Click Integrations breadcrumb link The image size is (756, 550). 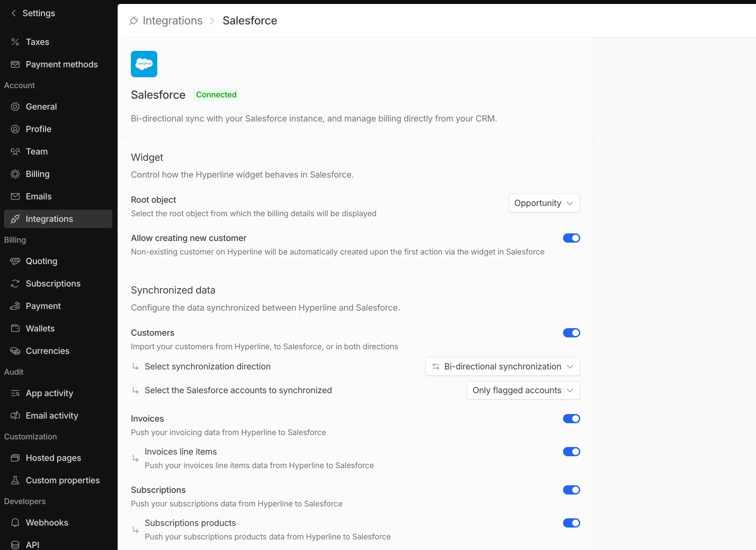pos(172,21)
